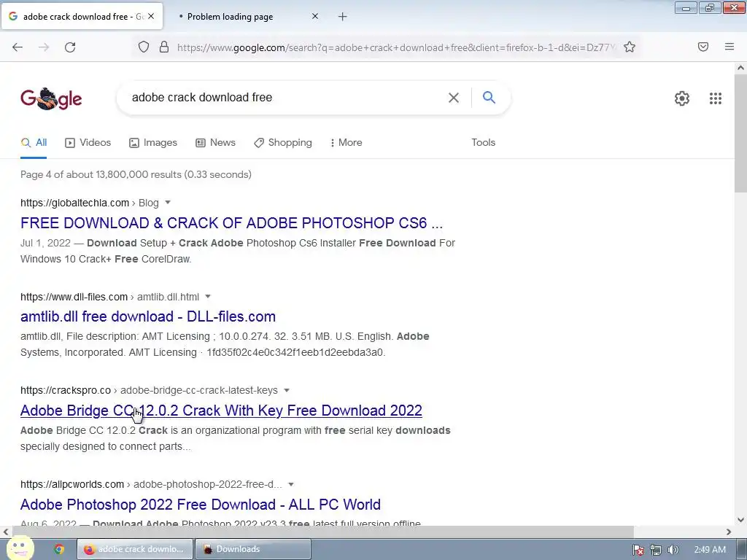The image size is (747, 560).
Task: Switch to the News search tab
Action: tap(215, 142)
